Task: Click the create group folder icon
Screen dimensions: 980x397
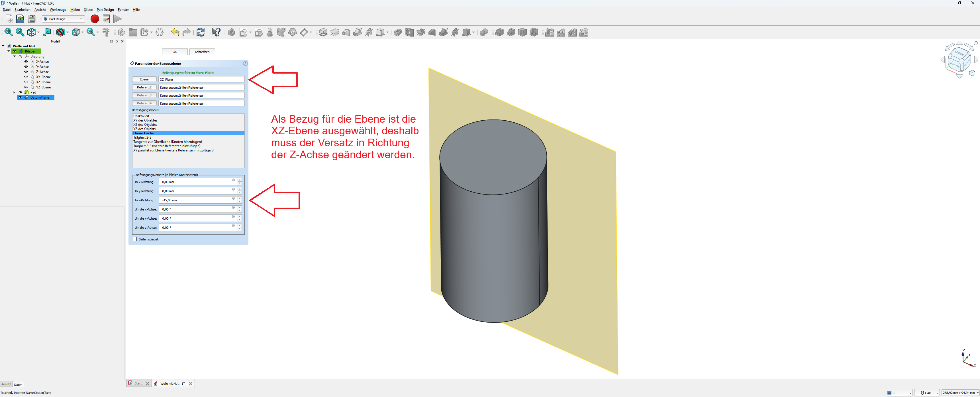Action: pos(133,33)
